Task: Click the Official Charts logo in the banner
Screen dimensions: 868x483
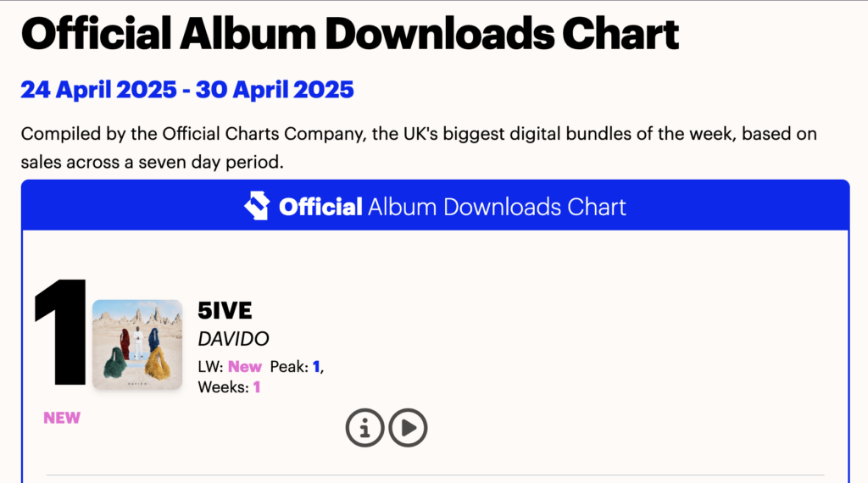Action: (257, 206)
